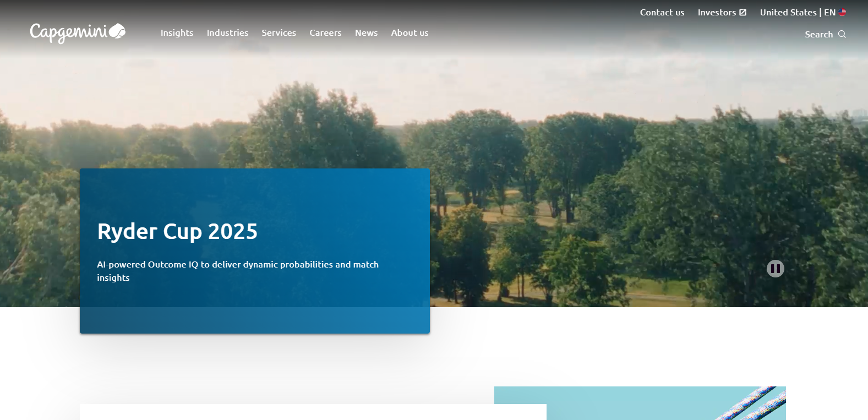Click the AI-powered Outcome IQ description text
This screenshot has width=868, height=420.
[x=238, y=271]
